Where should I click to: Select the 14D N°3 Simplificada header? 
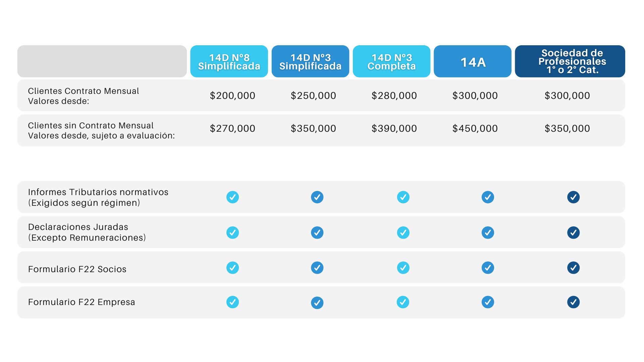(x=310, y=62)
